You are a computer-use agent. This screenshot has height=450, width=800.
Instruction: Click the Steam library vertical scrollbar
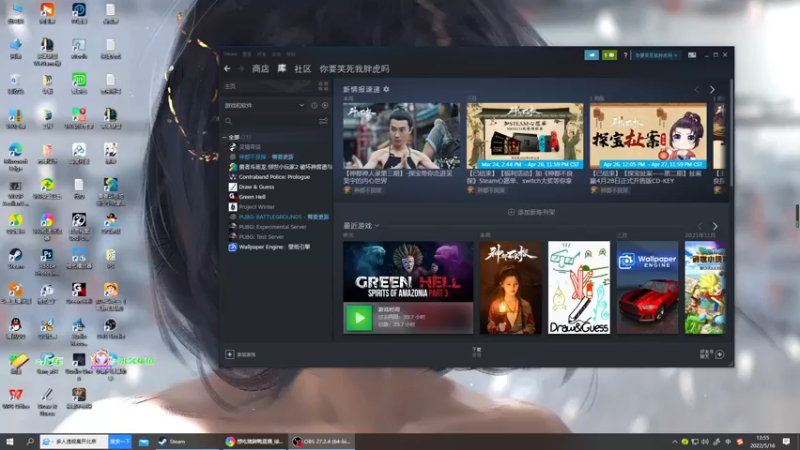pyautogui.click(x=732, y=133)
